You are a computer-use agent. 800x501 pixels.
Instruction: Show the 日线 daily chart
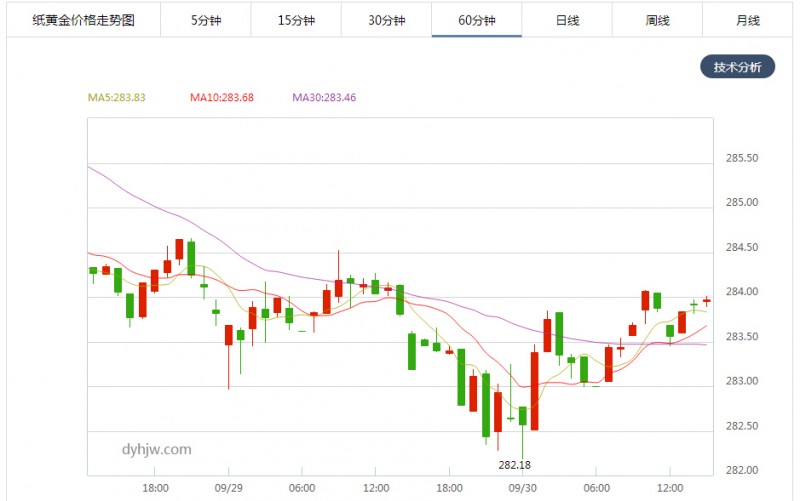[567, 20]
